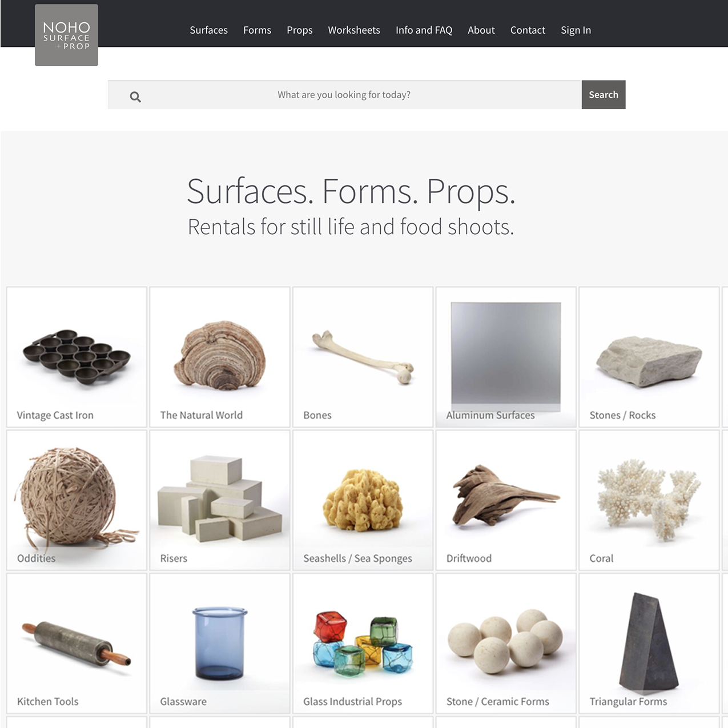Select The Natural World mushroom tile

tap(220, 357)
